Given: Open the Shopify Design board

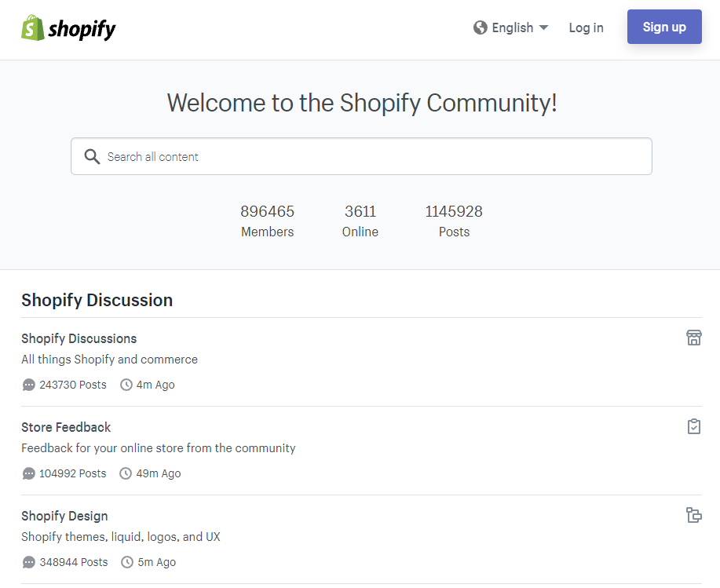Looking at the screenshot, I should pos(64,516).
